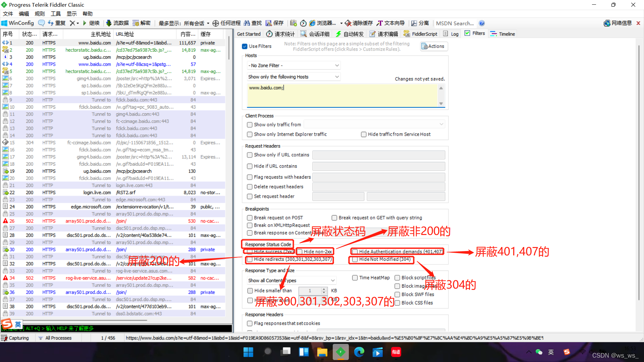The image size is (644, 362).
Task: Switch to Timeline tab
Action: (x=502, y=34)
